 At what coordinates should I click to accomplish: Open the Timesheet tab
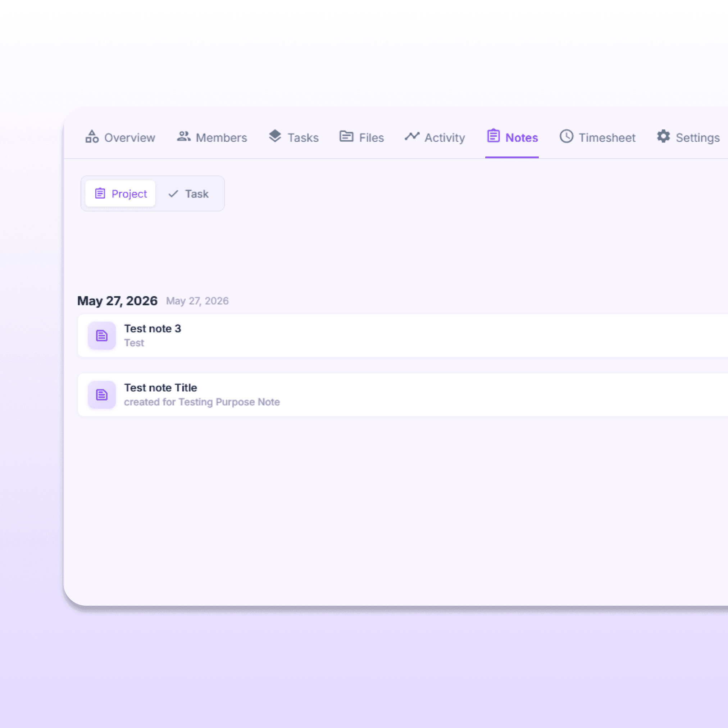point(597,137)
